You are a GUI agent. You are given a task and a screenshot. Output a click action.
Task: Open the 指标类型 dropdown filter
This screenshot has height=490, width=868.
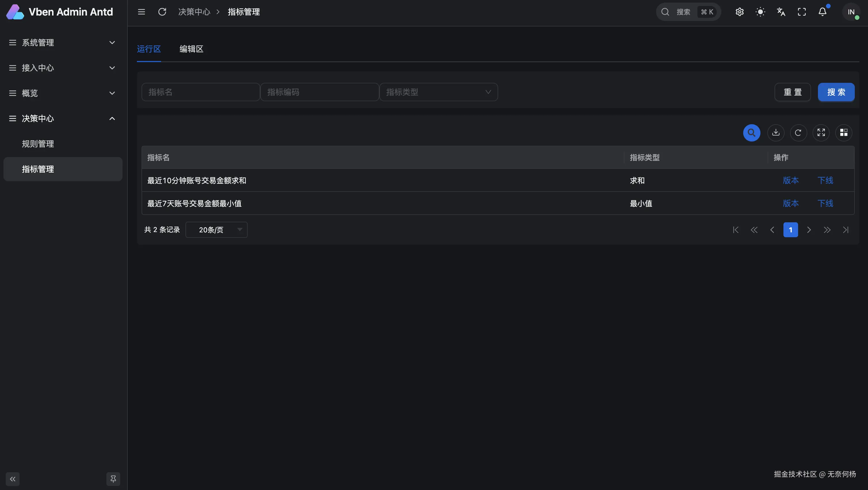point(438,92)
